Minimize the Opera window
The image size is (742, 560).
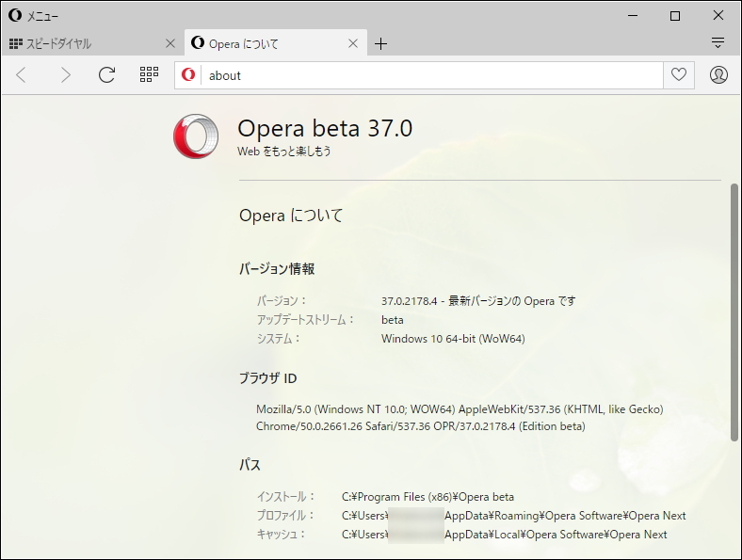[633, 16]
